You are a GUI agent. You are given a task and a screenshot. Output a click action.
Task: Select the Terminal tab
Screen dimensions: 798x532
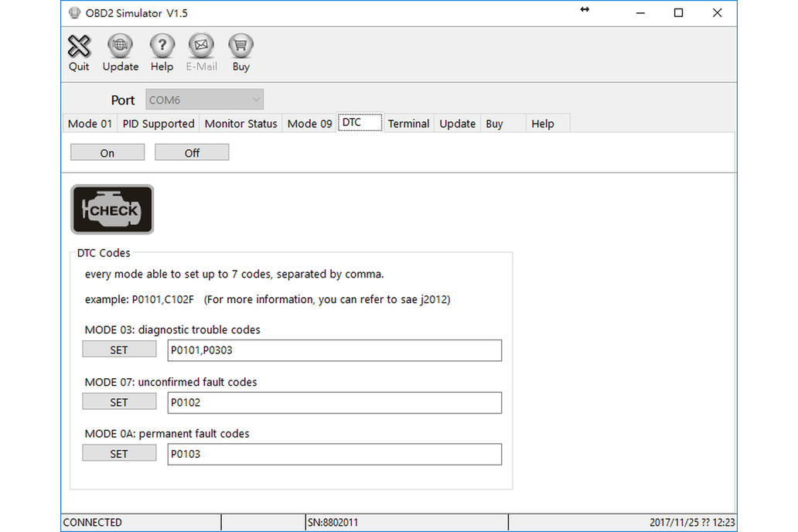click(x=408, y=124)
